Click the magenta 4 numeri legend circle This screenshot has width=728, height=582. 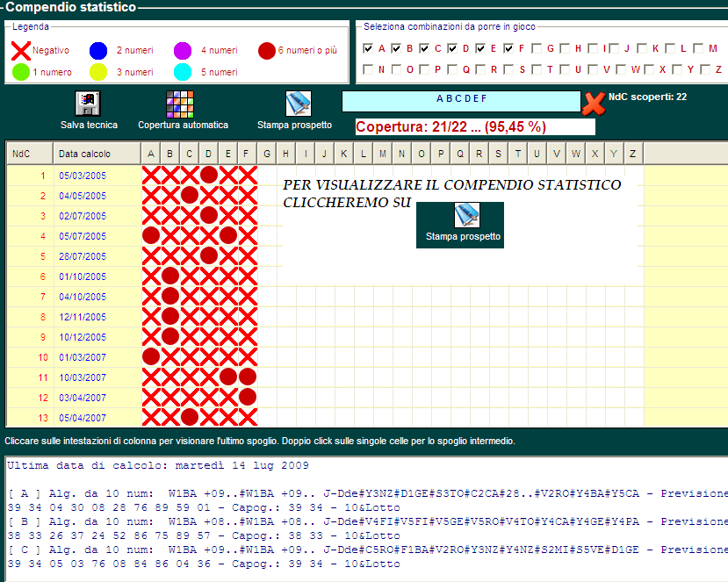click(x=183, y=51)
